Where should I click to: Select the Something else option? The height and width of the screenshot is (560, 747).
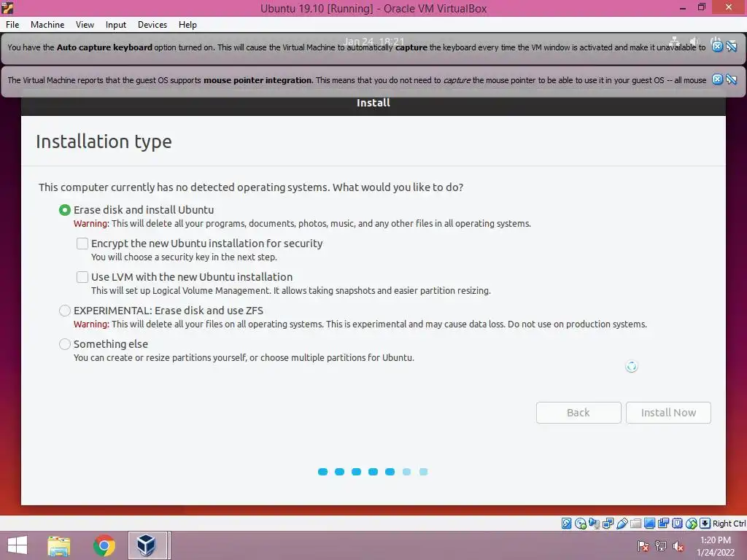click(x=65, y=344)
